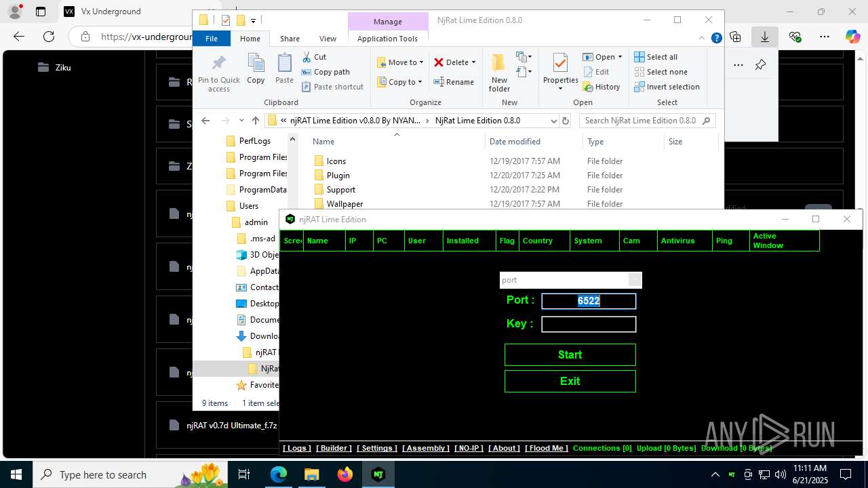Select the Home ribbon tab
Screen dimensions: 868x488
250,39
